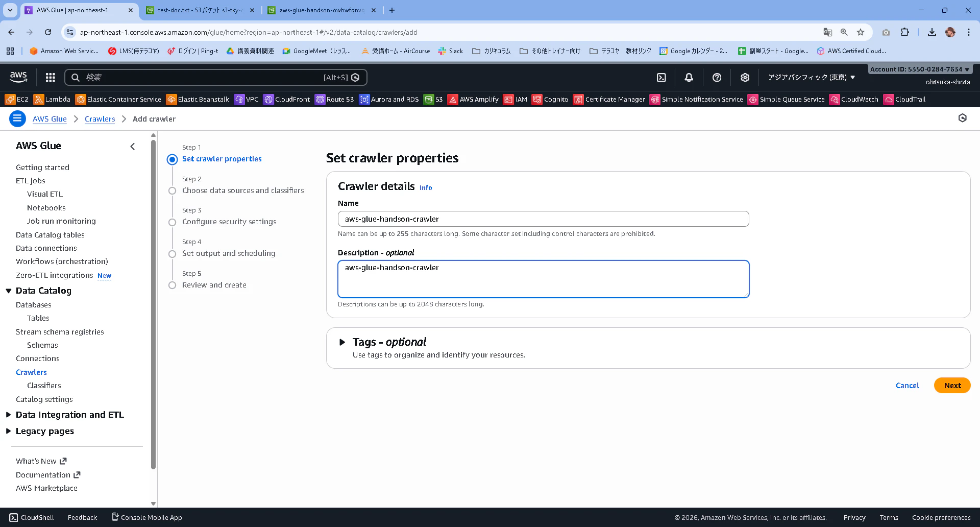Collapse the Data Catalog nav section
This screenshot has width=980, height=527.
(9, 291)
